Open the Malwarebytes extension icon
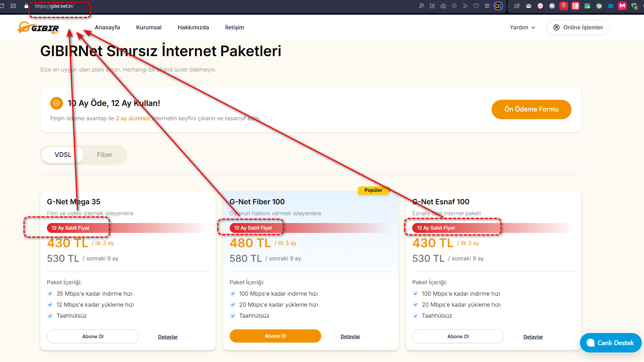 [622, 6]
